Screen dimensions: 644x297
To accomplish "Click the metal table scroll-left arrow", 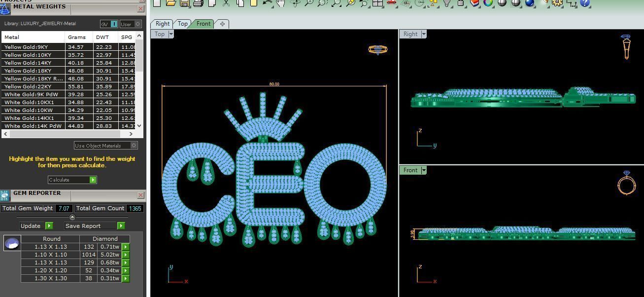I will (5, 134).
